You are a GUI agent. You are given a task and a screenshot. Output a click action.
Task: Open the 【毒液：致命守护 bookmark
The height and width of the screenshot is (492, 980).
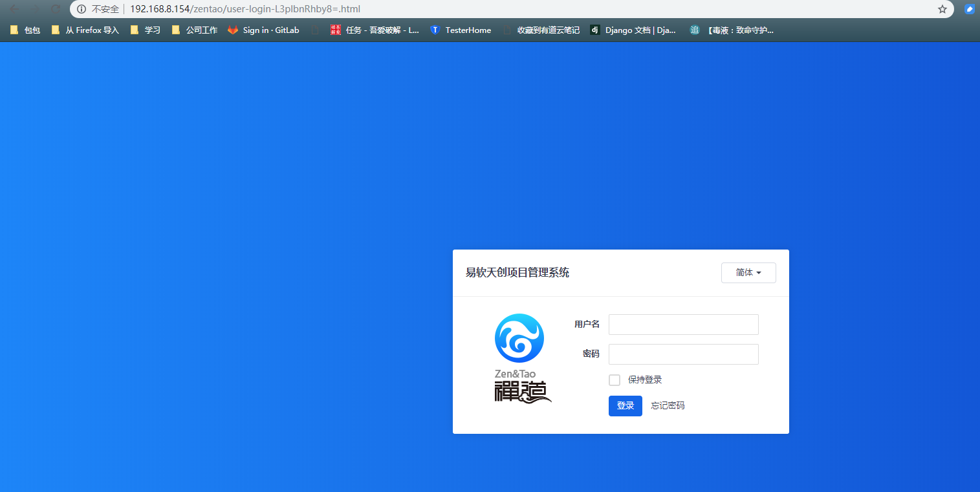pos(732,30)
